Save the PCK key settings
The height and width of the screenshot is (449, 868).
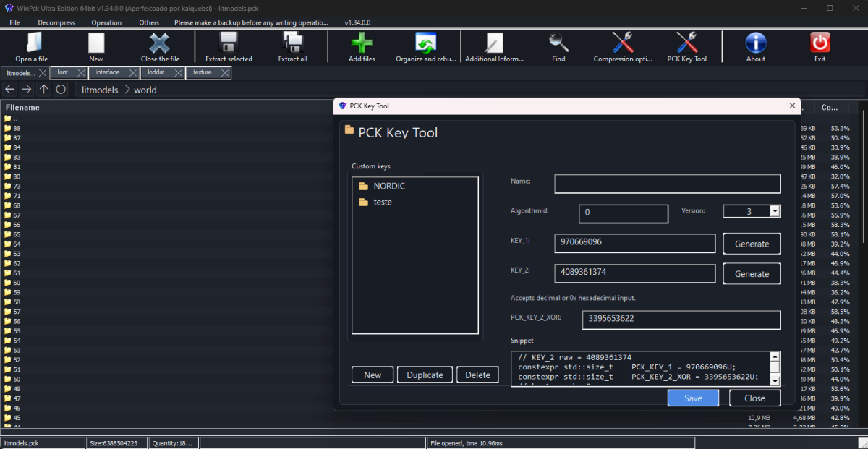tap(692, 398)
